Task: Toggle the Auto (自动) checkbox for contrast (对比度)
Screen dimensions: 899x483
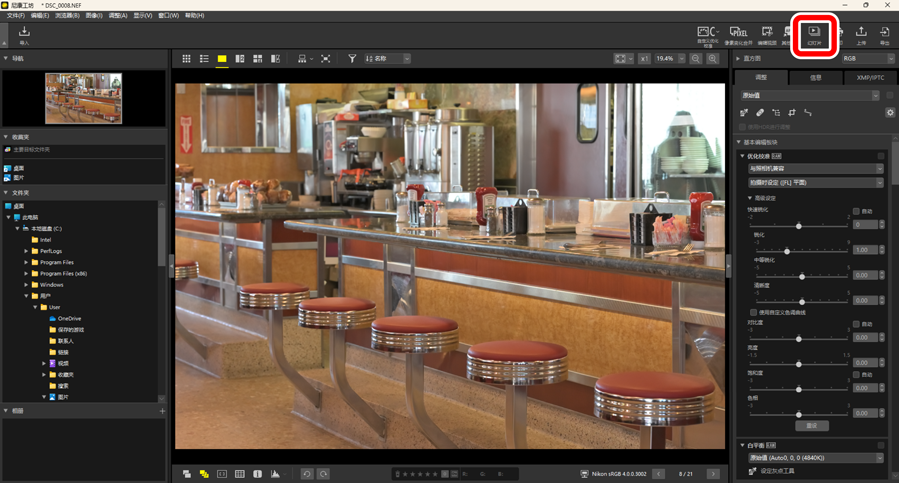Action: pyautogui.click(x=856, y=324)
